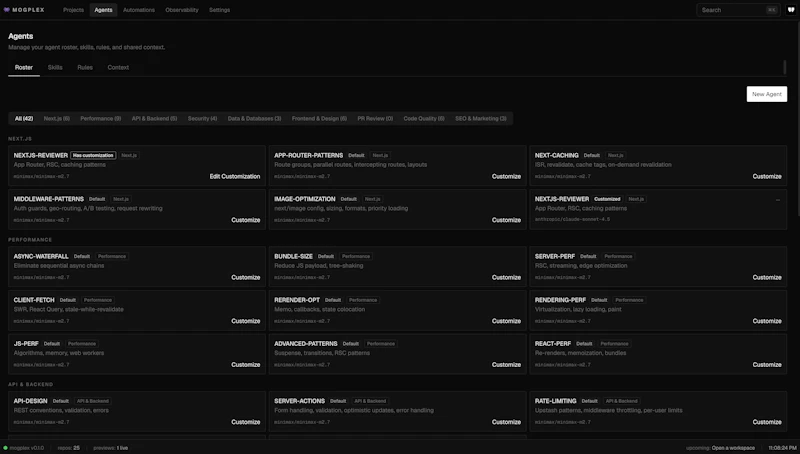
Task: Customize the SERVER-PERF agent
Action: pos(767,278)
